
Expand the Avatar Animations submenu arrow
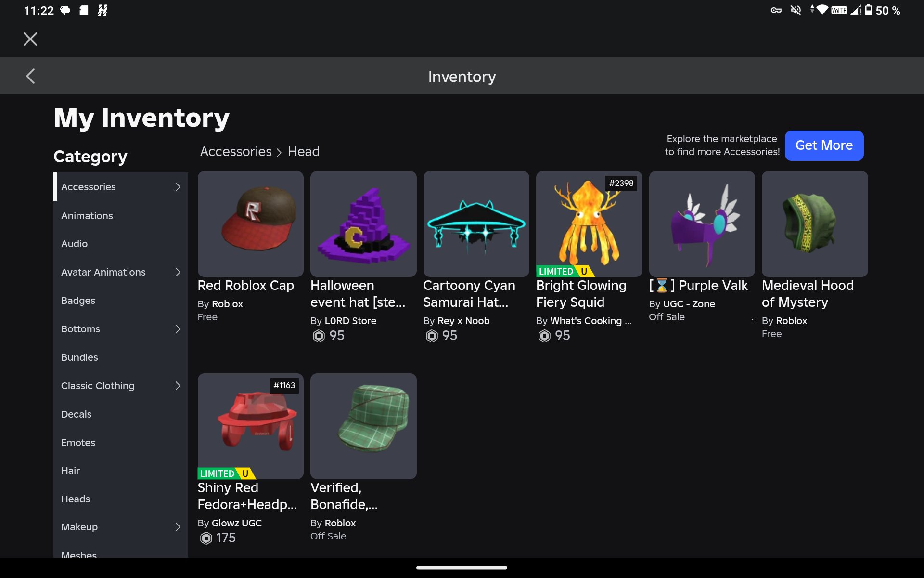tap(178, 272)
